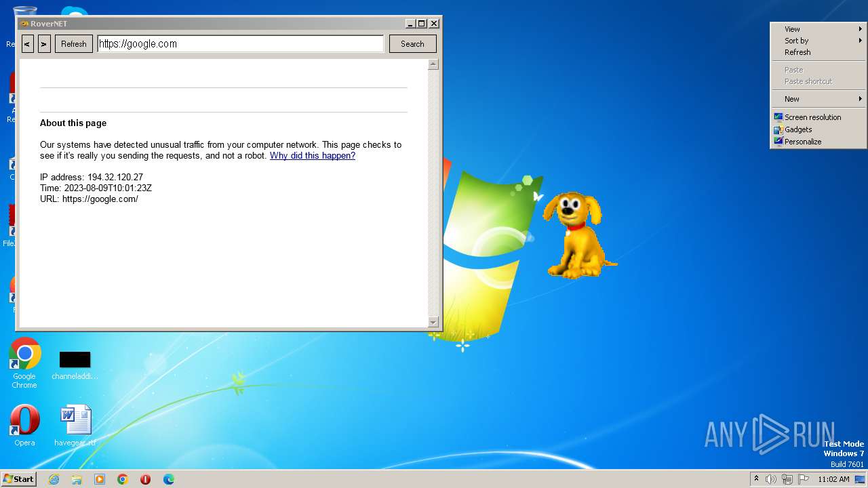868x488 pixels.
Task: Open the Action Center flag icon
Action: [804, 479]
